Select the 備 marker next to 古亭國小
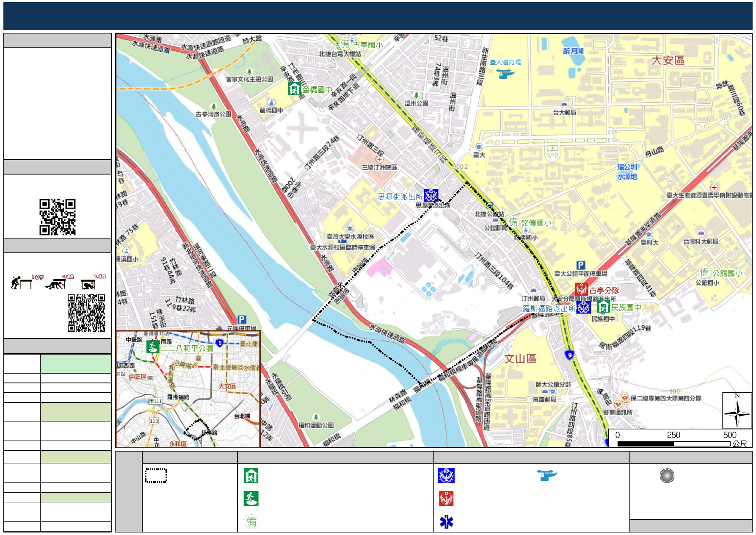Screen dimensions: 756x535 [346, 44]
